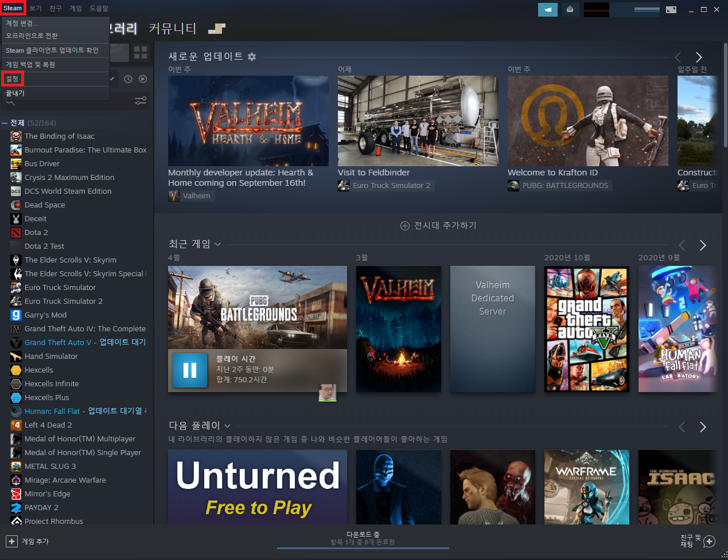This screenshot has height=560, width=728.
Task: Open update settings gear beside 새로운 업데이트
Action: click(252, 57)
